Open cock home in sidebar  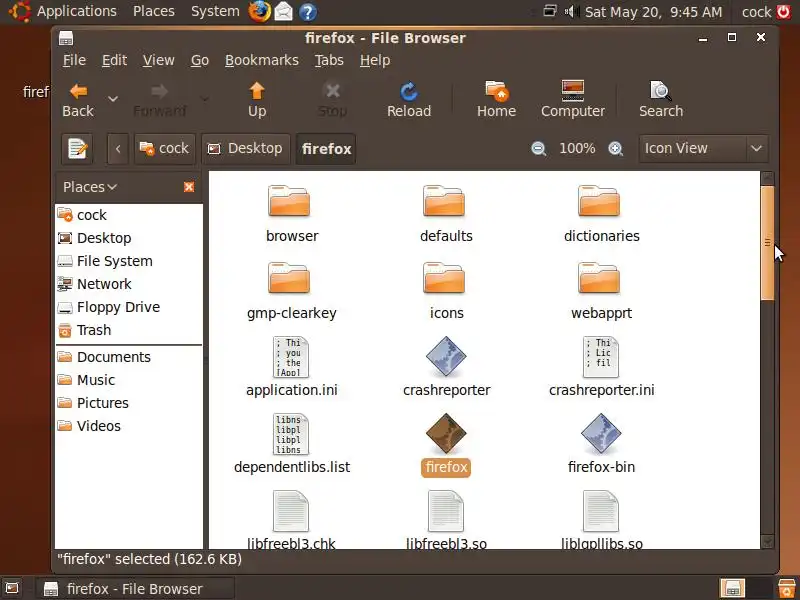[x=129, y=215]
